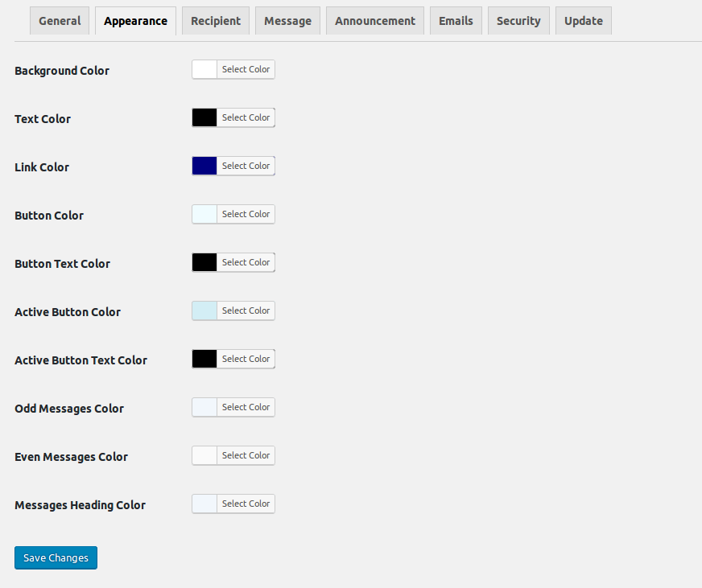The image size is (702, 588).
Task: Click the navy Link Color swatch
Action: tap(204, 166)
